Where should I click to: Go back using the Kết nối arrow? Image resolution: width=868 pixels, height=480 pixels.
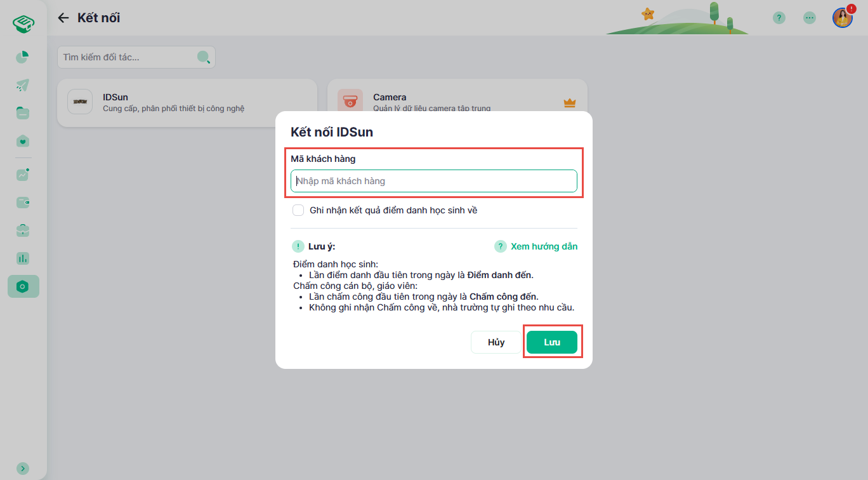[63, 18]
